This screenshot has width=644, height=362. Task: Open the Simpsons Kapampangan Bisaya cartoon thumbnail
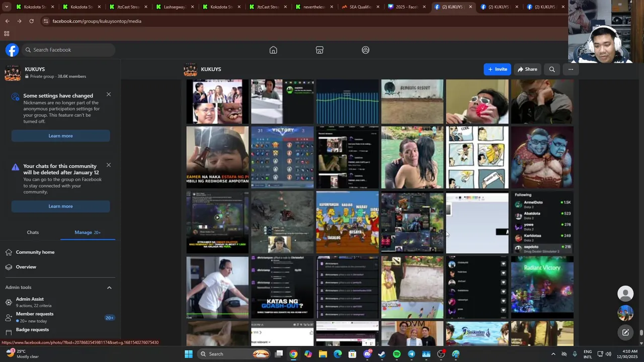coord(347,222)
